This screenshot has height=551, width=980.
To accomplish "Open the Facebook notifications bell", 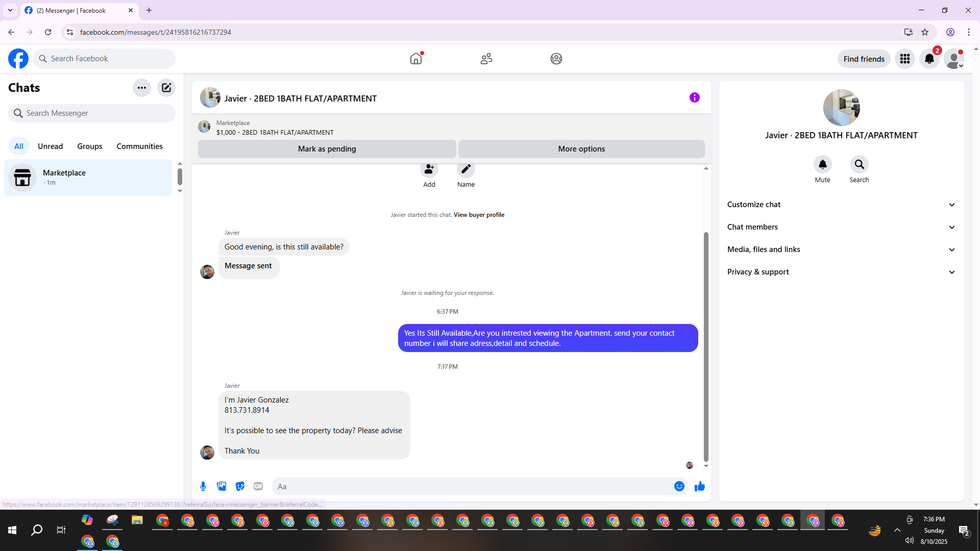I will pos(929,59).
